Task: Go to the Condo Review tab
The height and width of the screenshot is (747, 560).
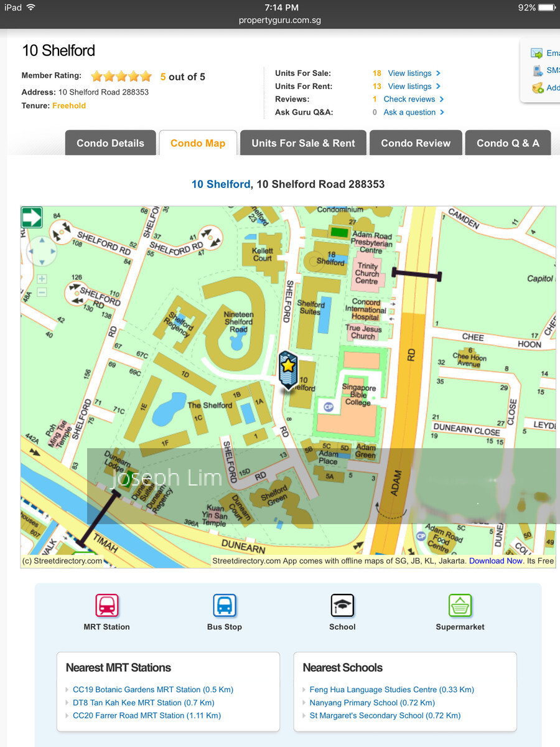Action: [416, 143]
